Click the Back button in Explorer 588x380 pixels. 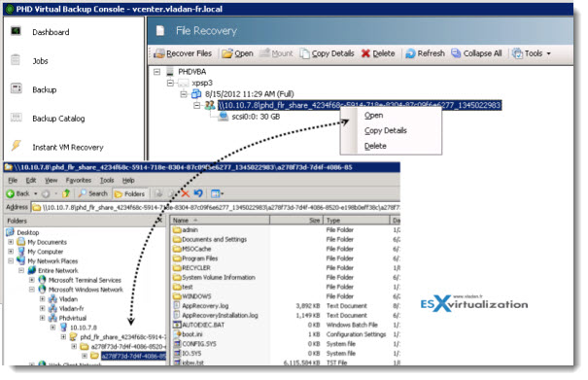(x=17, y=194)
